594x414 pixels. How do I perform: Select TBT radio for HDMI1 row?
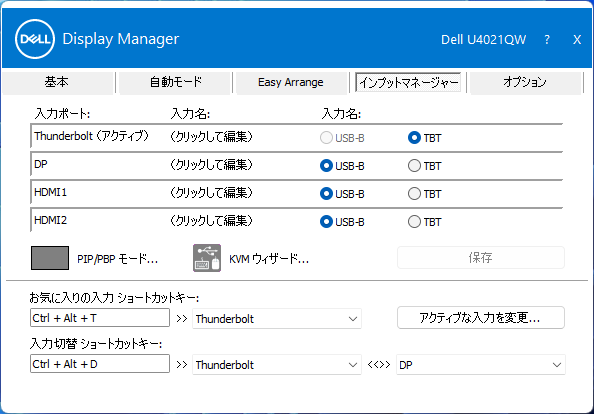[x=414, y=194]
